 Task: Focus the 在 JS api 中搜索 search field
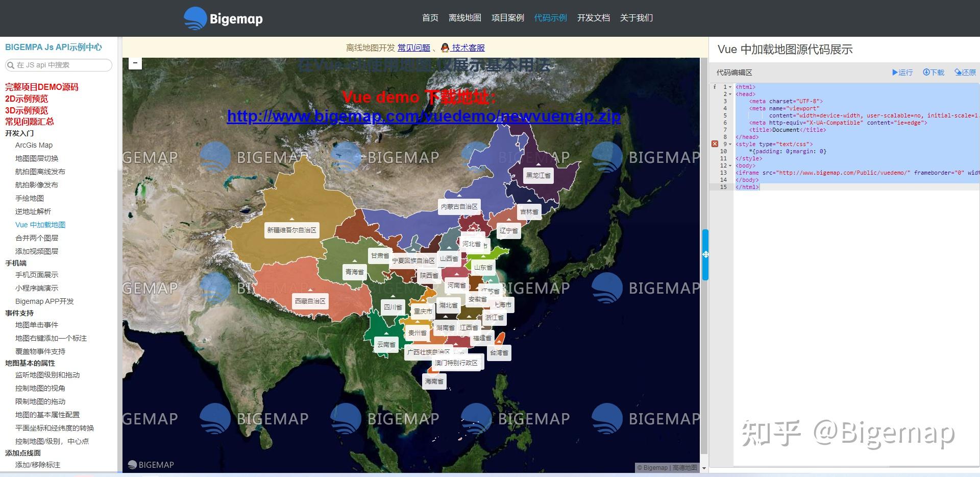pyautogui.click(x=58, y=65)
